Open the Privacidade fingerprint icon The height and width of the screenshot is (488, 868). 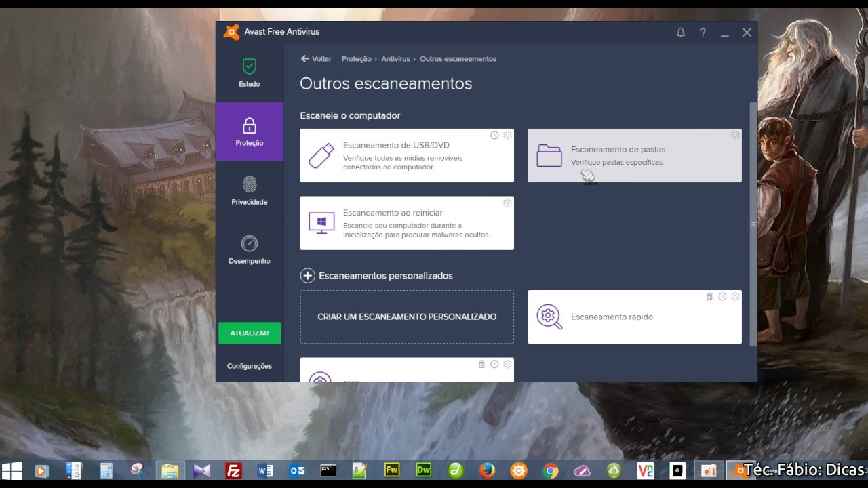pos(249,184)
